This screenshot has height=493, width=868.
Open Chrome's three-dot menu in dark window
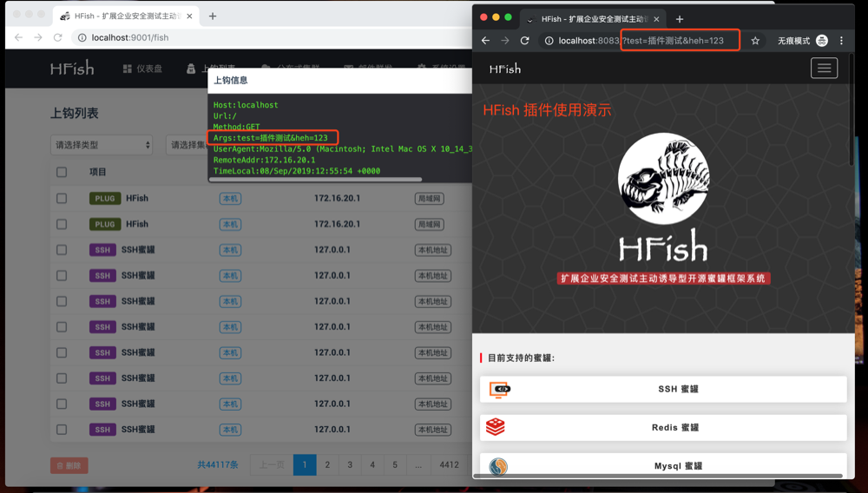(x=841, y=41)
